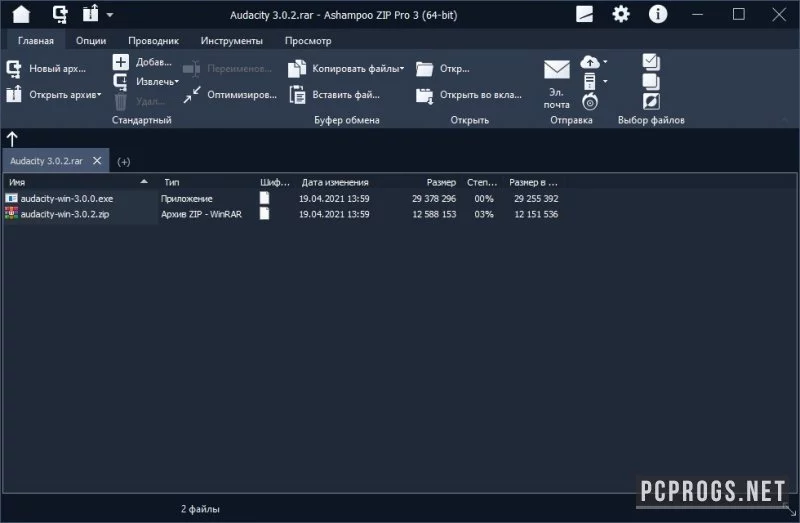Click the packed size 12 151 536

coord(536,214)
